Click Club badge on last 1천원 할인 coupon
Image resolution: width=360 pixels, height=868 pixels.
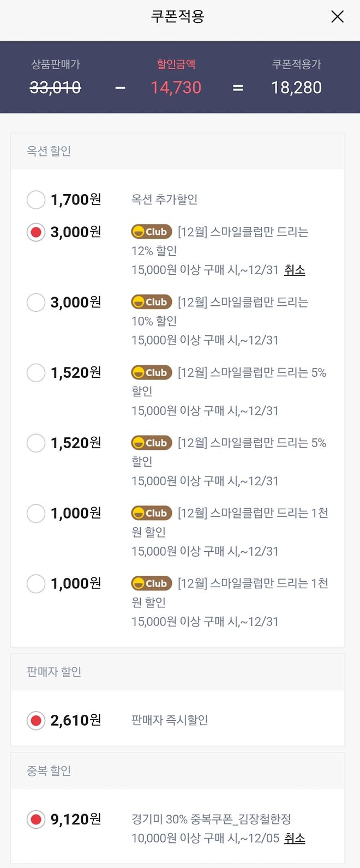(151, 583)
